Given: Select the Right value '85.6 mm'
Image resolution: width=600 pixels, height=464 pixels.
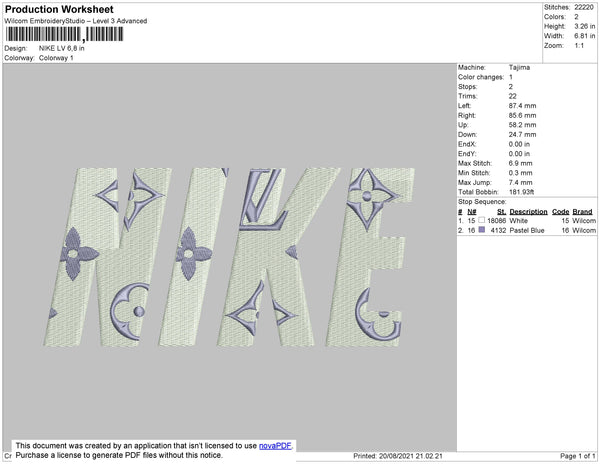Looking at the screenshot, I should point(522,116).
